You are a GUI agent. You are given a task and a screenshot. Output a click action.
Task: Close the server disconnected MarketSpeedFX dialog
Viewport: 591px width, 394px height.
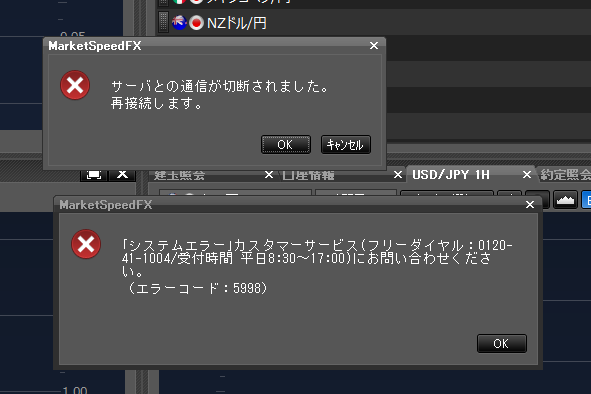(x=374, y=46)
